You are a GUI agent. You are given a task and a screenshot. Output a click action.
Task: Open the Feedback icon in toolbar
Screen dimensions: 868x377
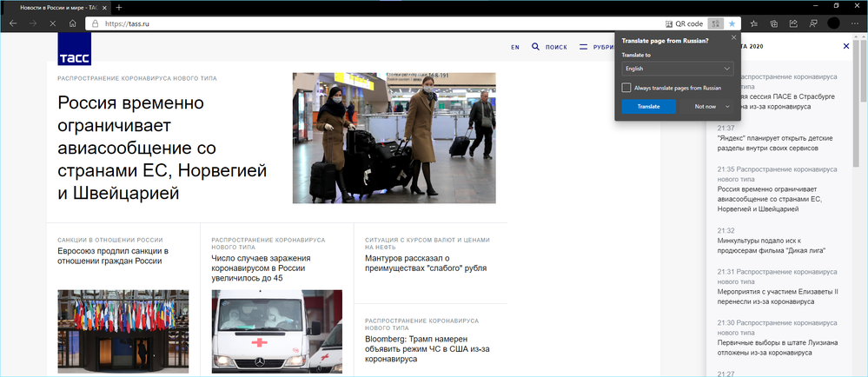(x=812, y=23)
